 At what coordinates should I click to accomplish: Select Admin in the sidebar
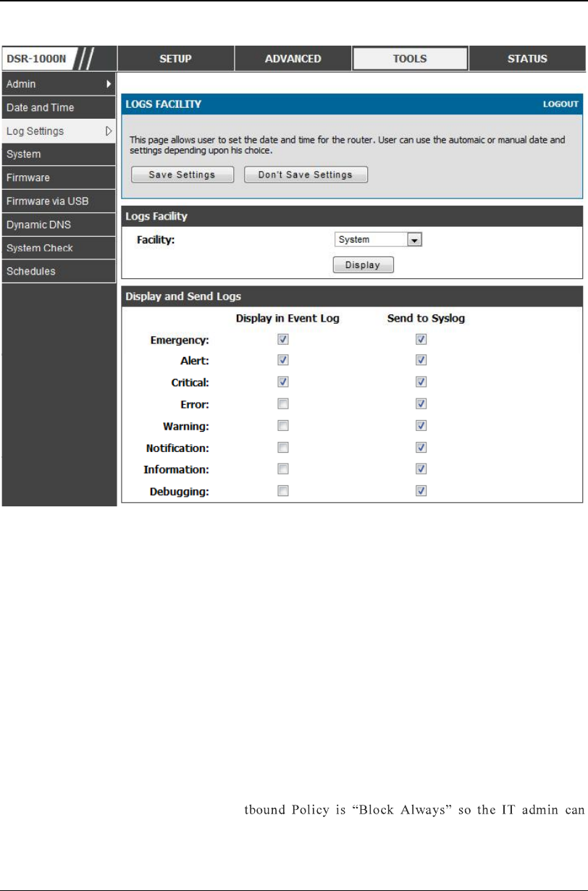pyautogui.click(x=58, y=84)
